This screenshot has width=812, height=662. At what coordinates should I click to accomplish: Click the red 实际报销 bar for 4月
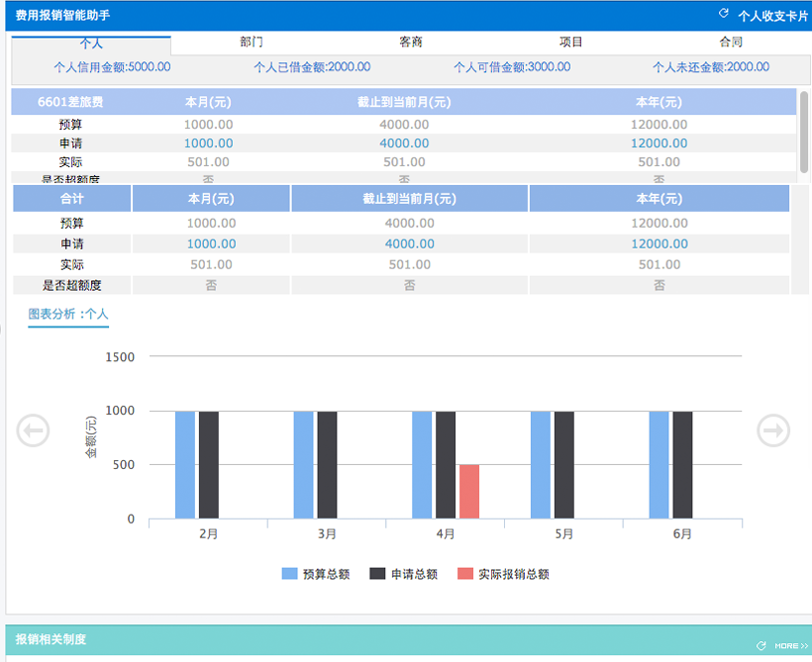click(467, 490)
